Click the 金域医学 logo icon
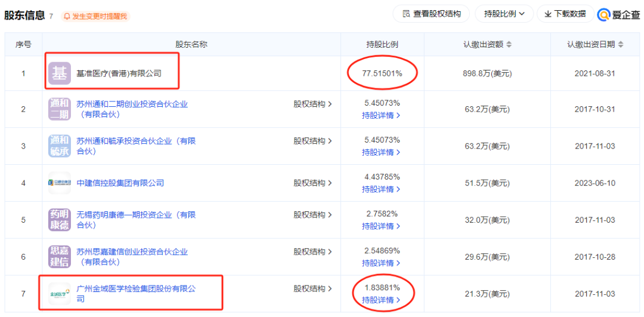 [60, 293]
